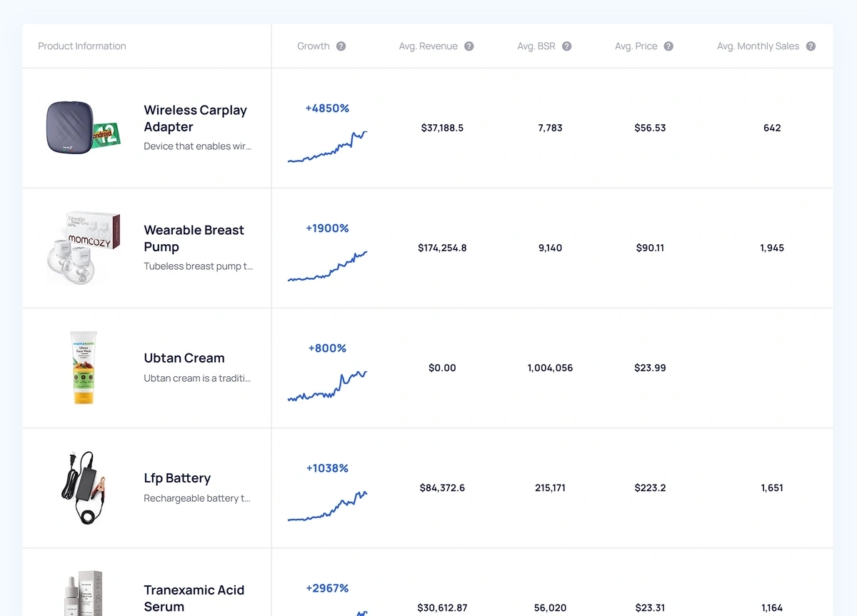Open the Wireless Carplay Adapter product title
The image size is (857, 616).
[195, 118]
